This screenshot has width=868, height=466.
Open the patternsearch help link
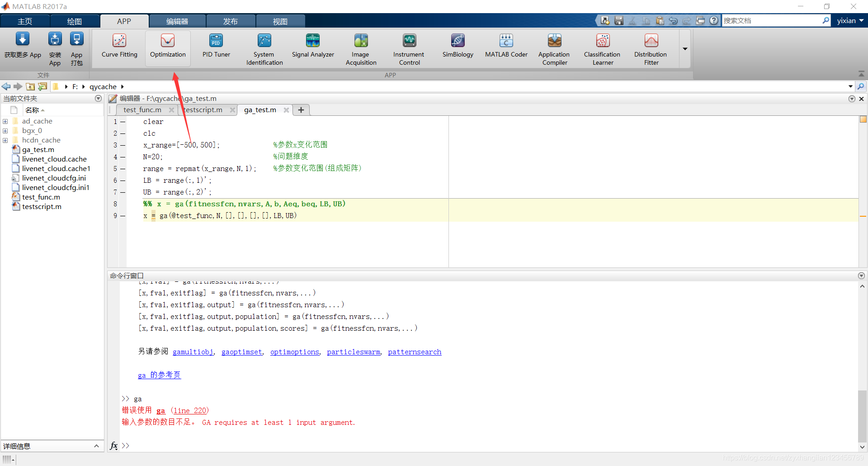tap(415, 352)
